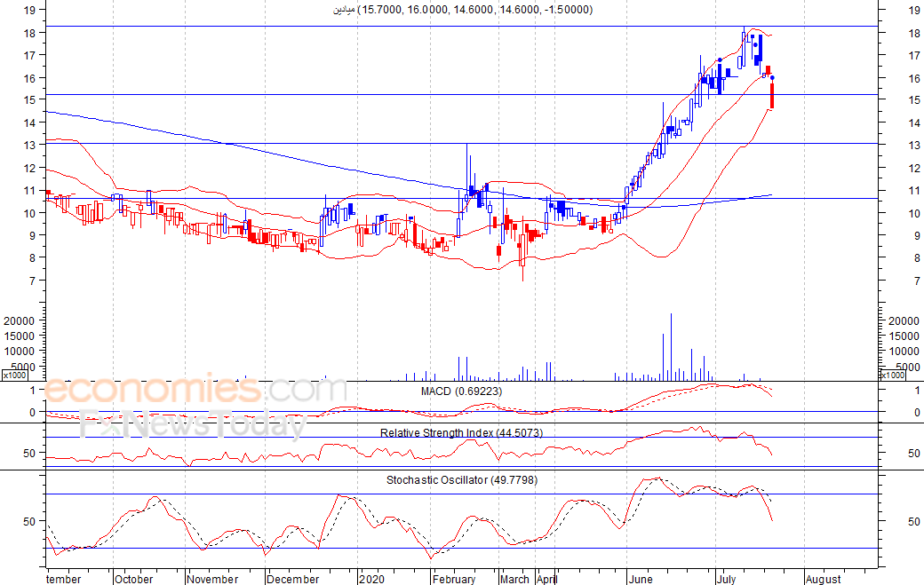
Task: Click the December label on the date axis
Action: click(x=293, y=579)
